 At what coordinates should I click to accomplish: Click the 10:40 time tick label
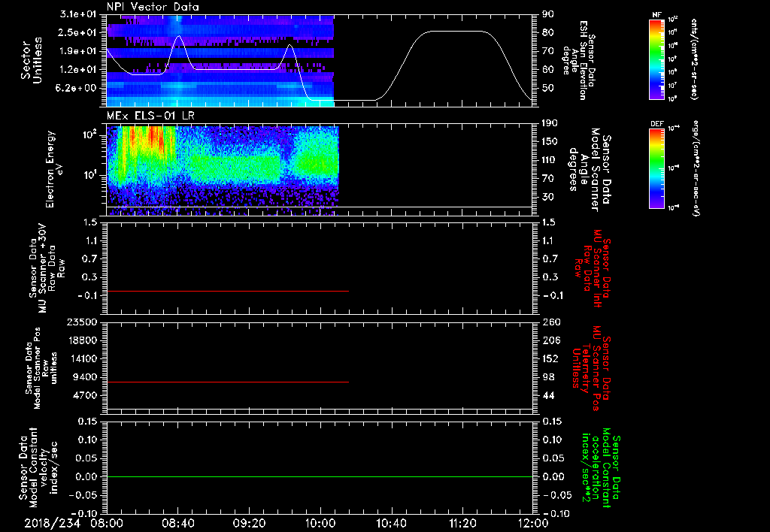click(x=391, y=523)
